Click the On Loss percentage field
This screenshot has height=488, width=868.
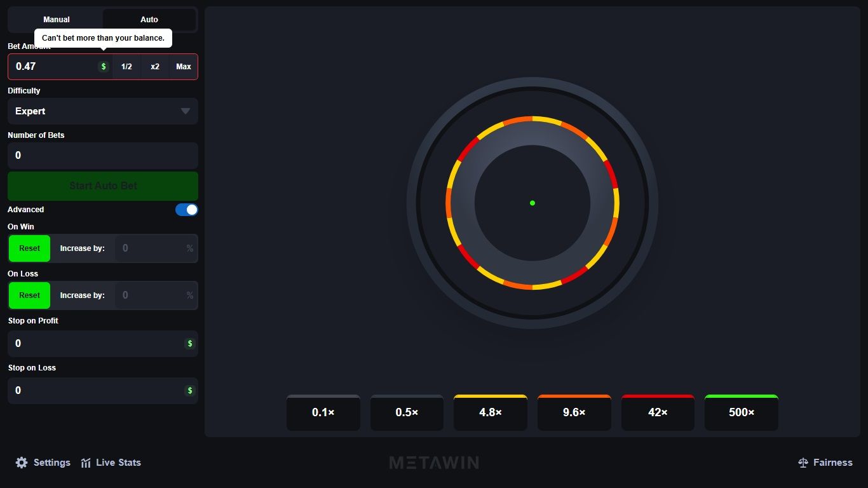click(156, 295)
